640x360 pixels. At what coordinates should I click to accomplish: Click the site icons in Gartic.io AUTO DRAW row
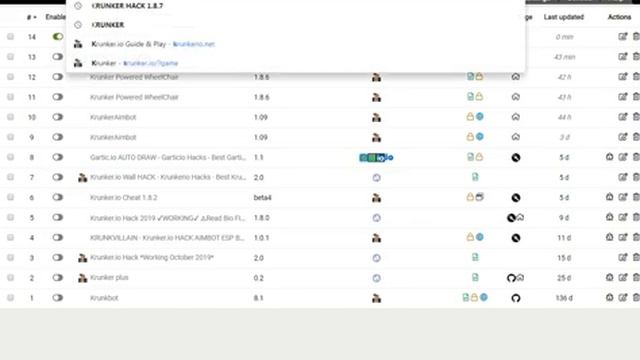pyautogui.click(x=376, y=158)
